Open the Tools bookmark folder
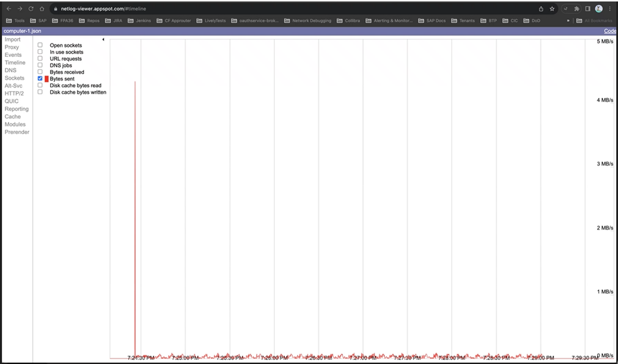Viewport: 618px width, 364px height. 15,21
